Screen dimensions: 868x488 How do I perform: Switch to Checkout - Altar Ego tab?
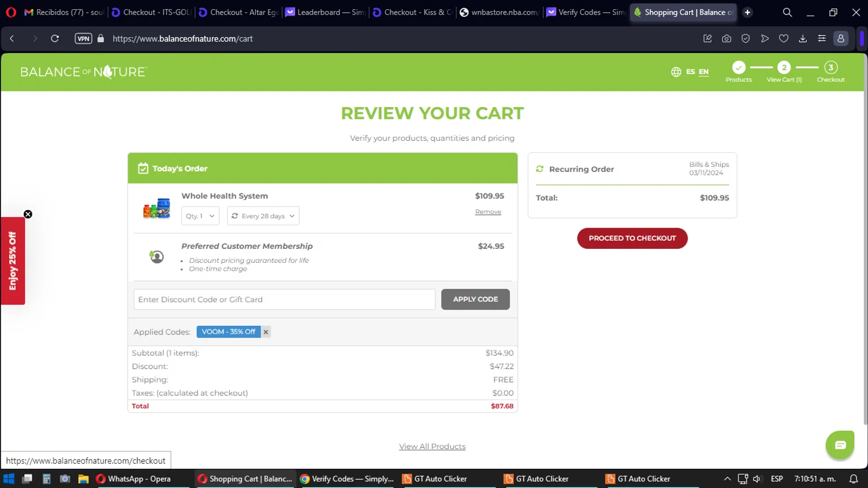238,12
